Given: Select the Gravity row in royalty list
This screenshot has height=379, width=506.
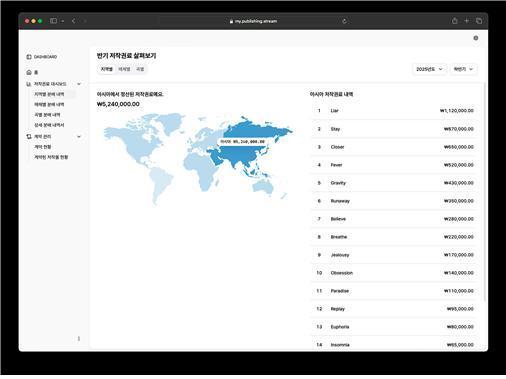Looking at the screenshot, I should point(394,183).
